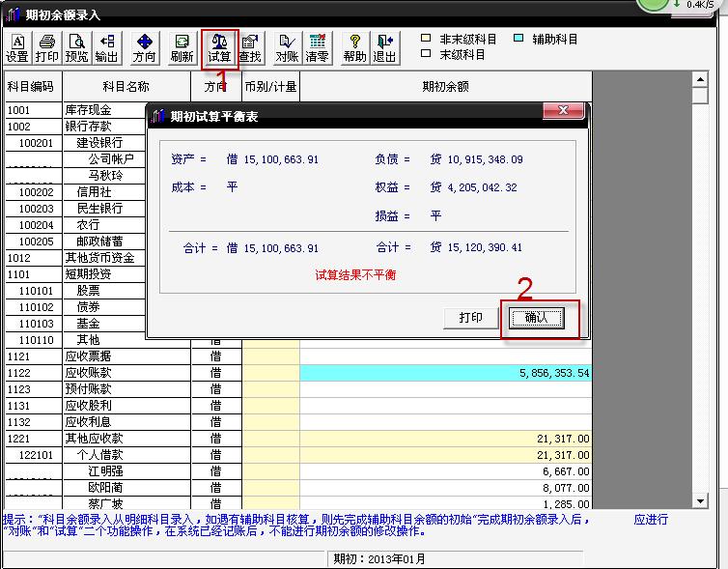Viewport: 728px width, 569px height.
Task: Click the 个人借款 balance cell
Action: pyautogui.click(x=446, y=455)
